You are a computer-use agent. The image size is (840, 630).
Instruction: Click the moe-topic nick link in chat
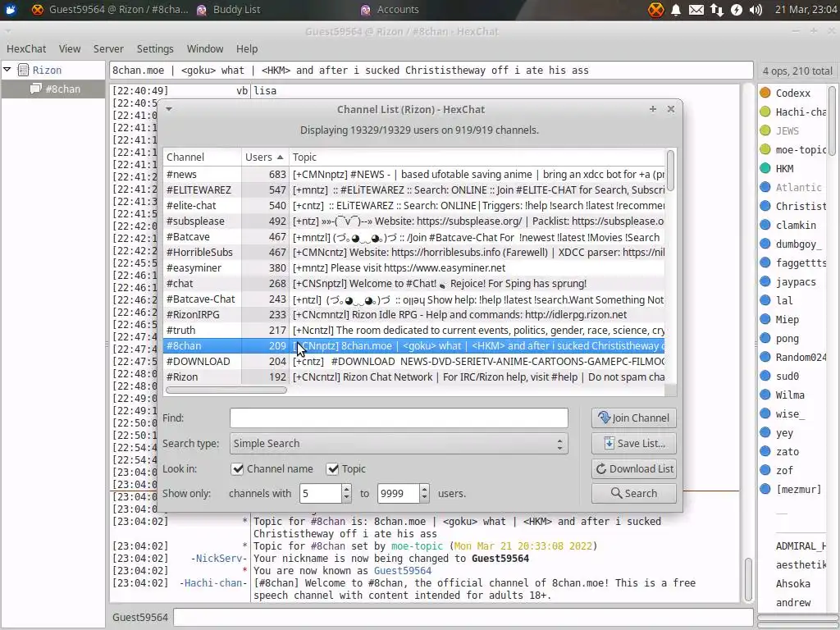[417, 546]
